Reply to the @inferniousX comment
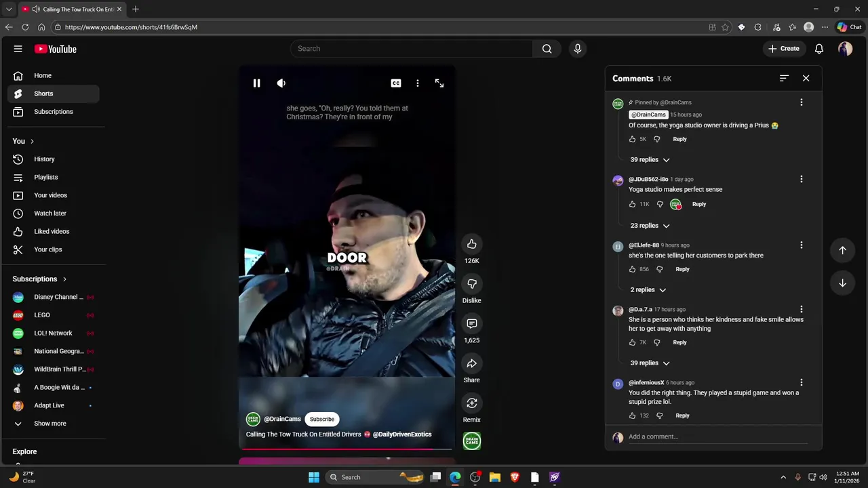This screenshot has height=488, width=868. click(x=682, y=415)
